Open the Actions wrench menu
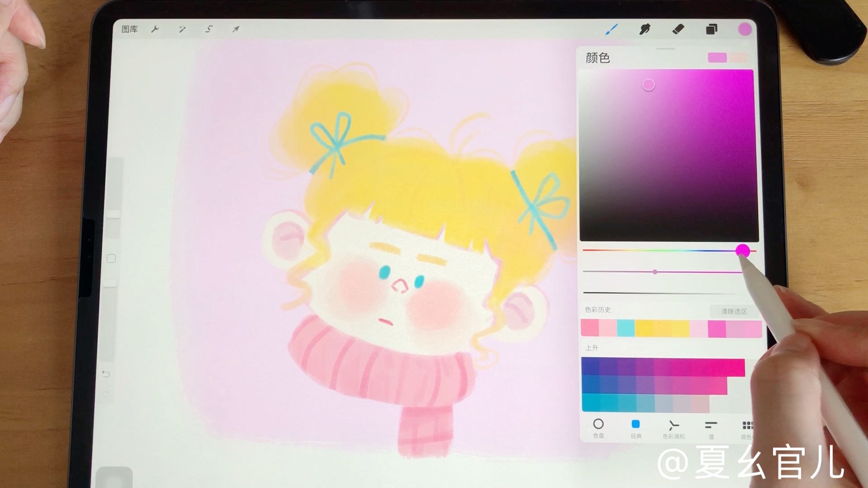Viewport: 868px width, 488px height. (156, 29)
